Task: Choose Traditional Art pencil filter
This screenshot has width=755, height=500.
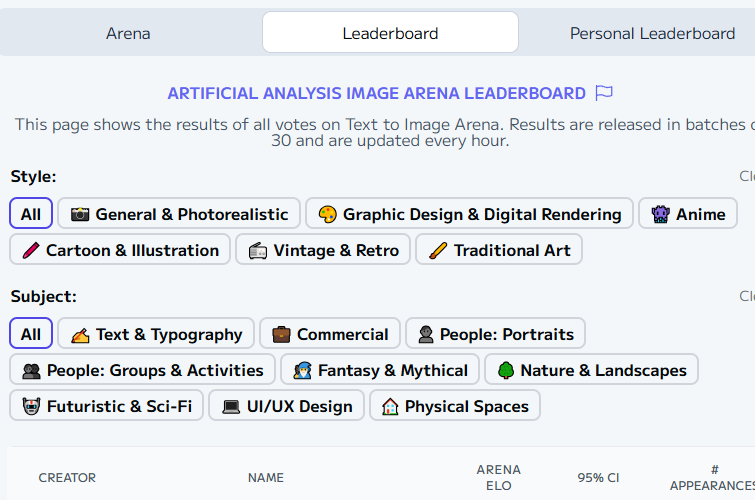Action: (498, 250)
